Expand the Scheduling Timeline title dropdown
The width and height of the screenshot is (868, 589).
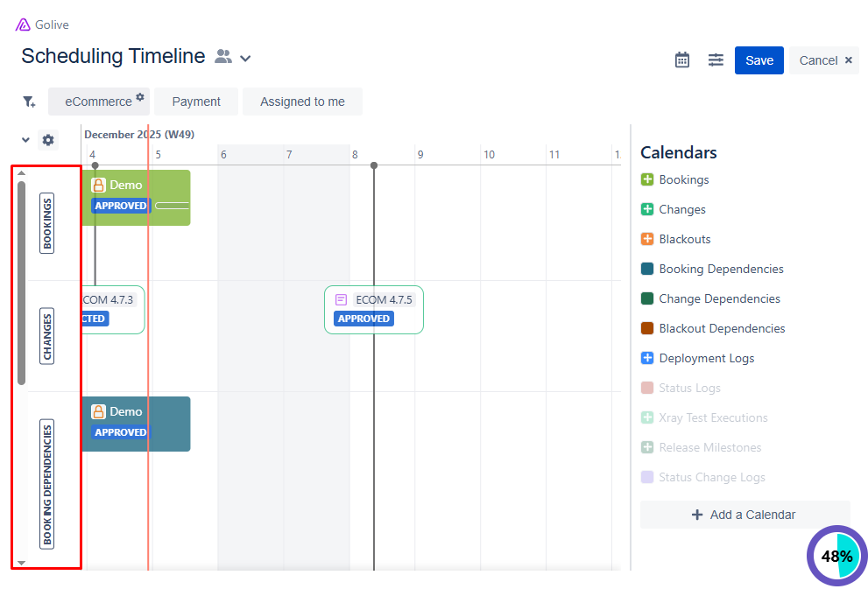pos(246,59)
